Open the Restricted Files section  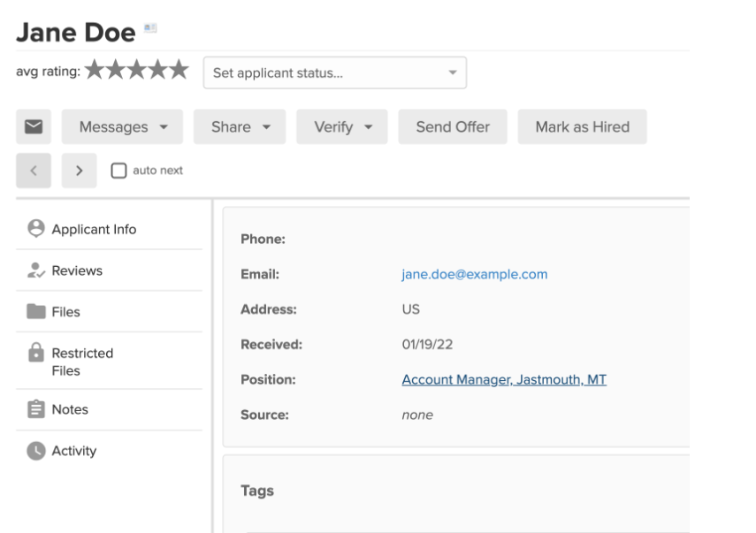point(110,362)
